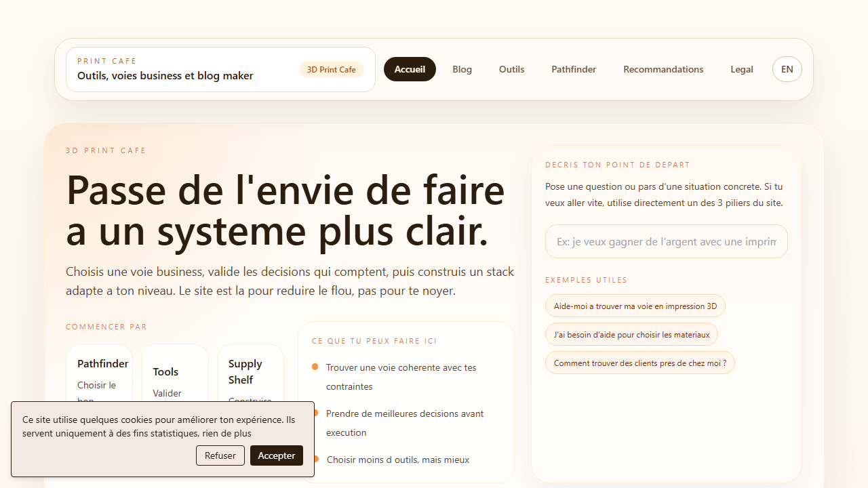Open the Legal page link
868x488 pixels.
coord(741,69)
